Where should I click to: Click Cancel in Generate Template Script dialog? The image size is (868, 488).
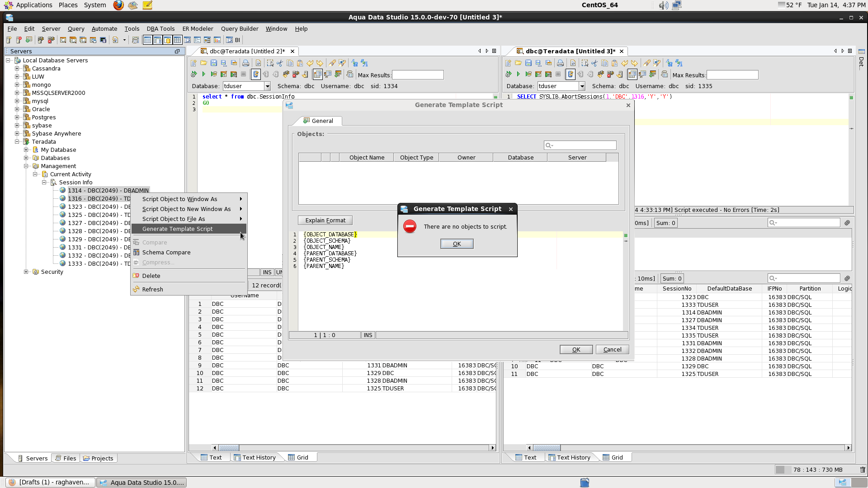[x=612, y=350]
